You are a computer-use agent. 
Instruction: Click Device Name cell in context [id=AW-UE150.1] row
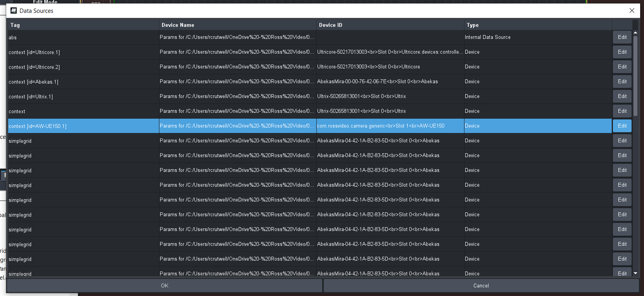[x=238, y=126]
